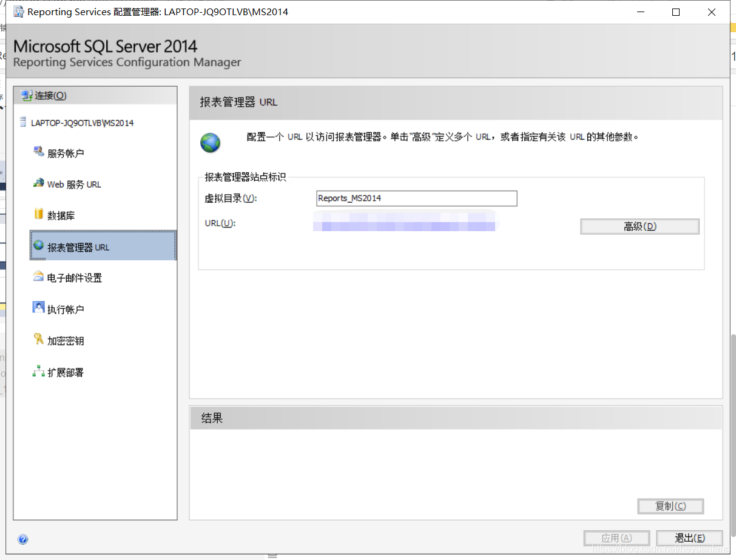
Task: Click the 退出(E) exit button
Action: [x=690, y=538]
